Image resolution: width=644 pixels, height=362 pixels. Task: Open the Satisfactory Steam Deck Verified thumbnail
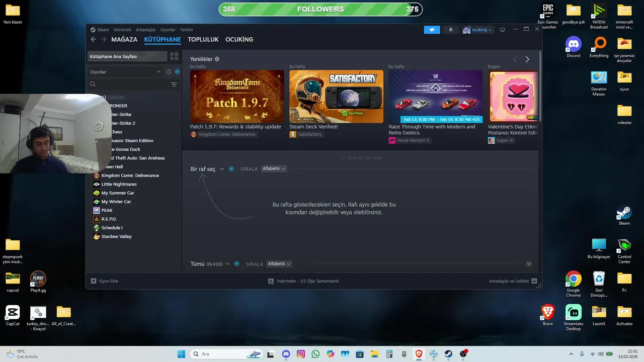(x=336, y=97)
